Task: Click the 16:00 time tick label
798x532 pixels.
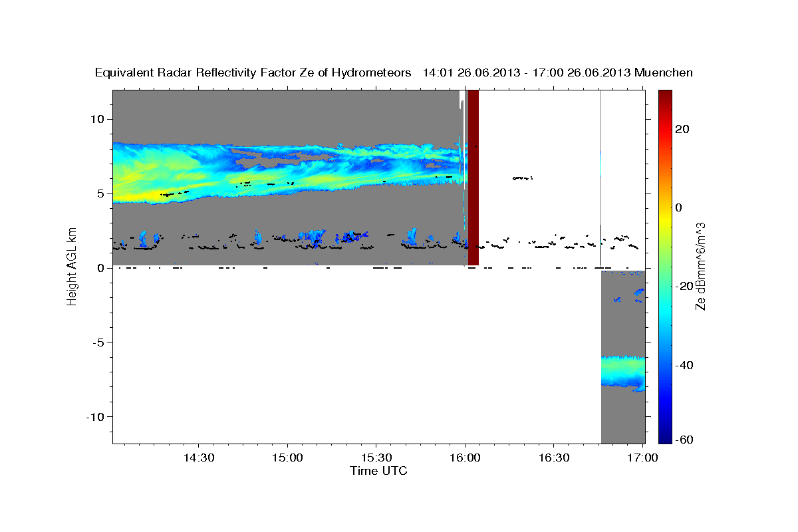Action: tap(465, 458)
